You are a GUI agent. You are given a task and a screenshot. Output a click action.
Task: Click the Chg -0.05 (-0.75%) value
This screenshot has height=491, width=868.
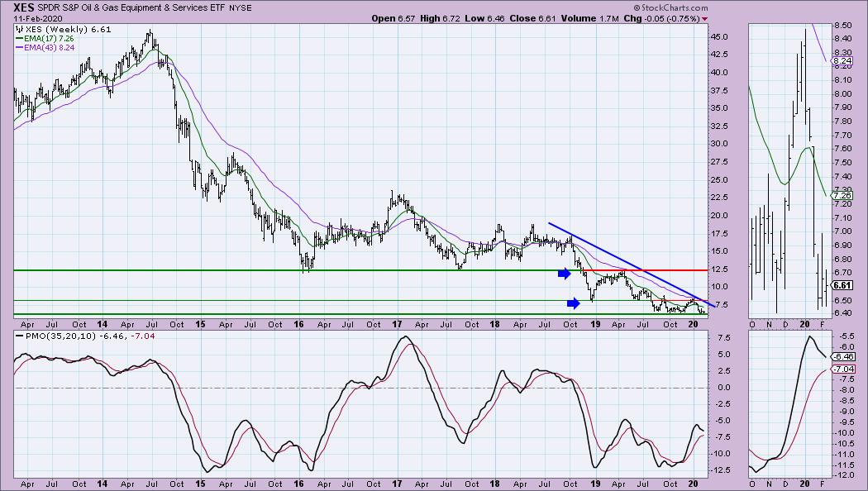pos(661,18)
